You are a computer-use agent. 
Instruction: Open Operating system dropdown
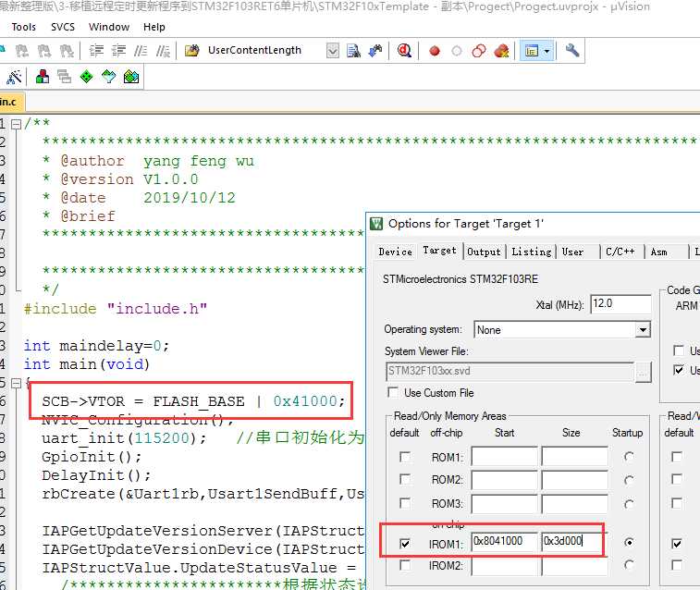tap(643, 330)
